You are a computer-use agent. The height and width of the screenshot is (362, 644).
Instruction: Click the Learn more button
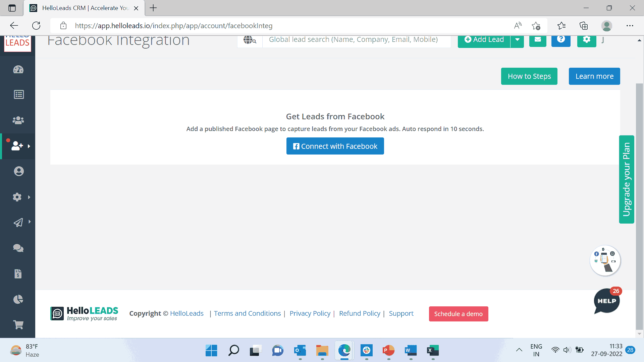tap(594, 76)
